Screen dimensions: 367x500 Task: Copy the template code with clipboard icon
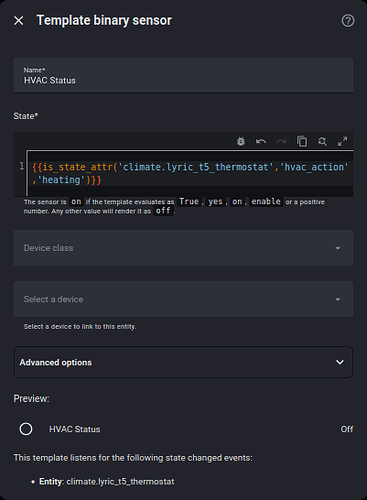pos(302,141)
